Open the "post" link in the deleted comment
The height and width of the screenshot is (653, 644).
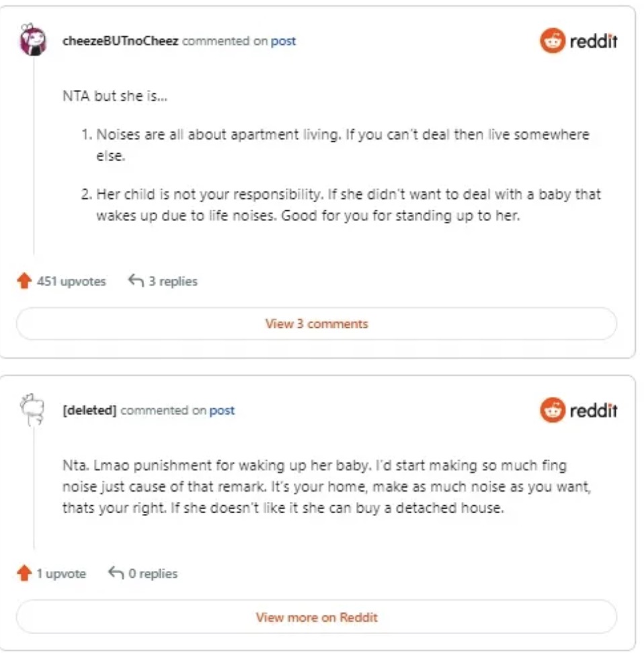pos(222,410)
